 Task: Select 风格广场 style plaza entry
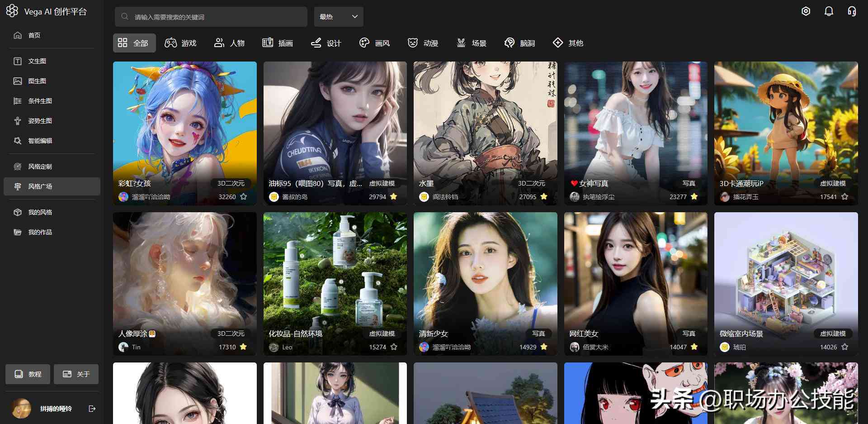coord(52,186)
